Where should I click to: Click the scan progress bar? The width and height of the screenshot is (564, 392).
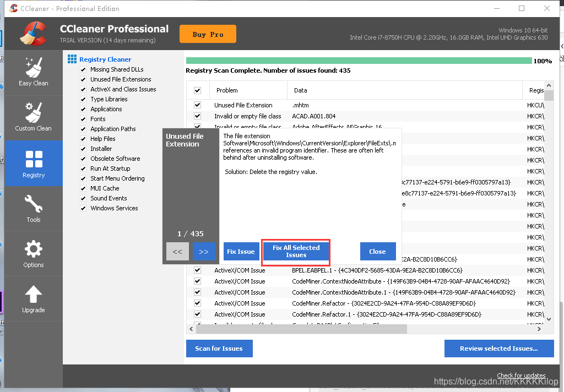click(x=359, y=61)
